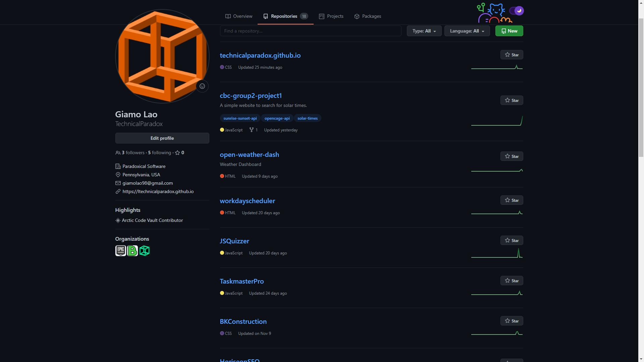Viewport: 644px width, 362px height.
Task: Click the activity sparkline for JSQuizzer
Action: 497,253
